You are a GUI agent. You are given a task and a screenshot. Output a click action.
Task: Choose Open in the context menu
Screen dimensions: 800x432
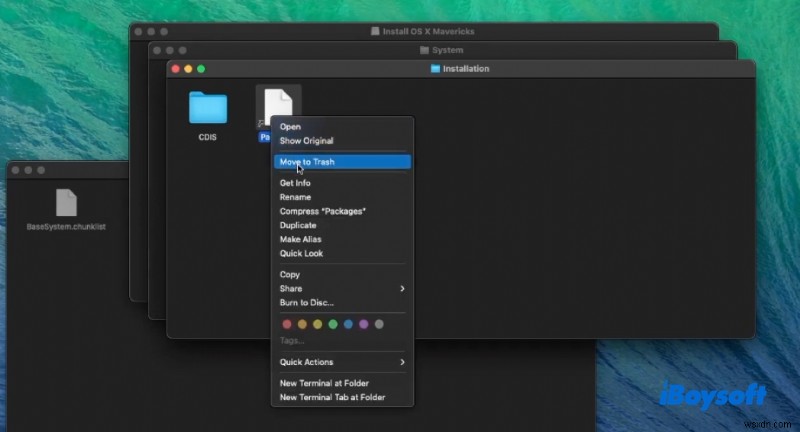point(342,126)
